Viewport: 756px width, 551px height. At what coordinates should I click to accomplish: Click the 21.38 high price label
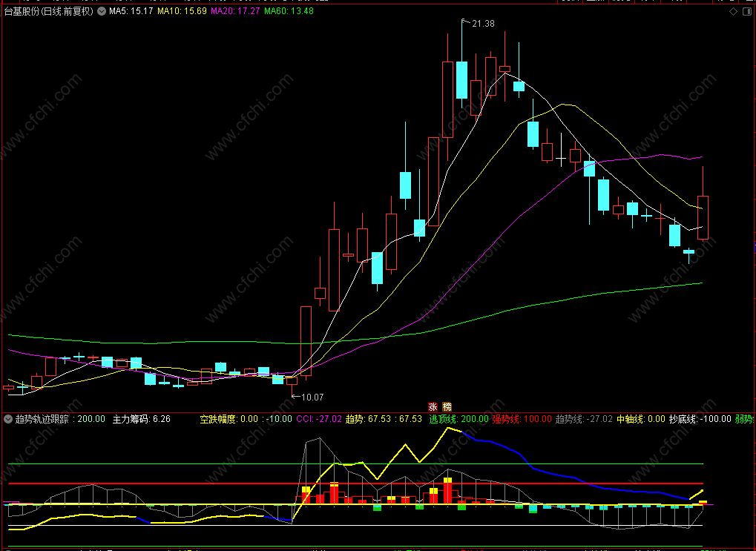coord(483,24)
